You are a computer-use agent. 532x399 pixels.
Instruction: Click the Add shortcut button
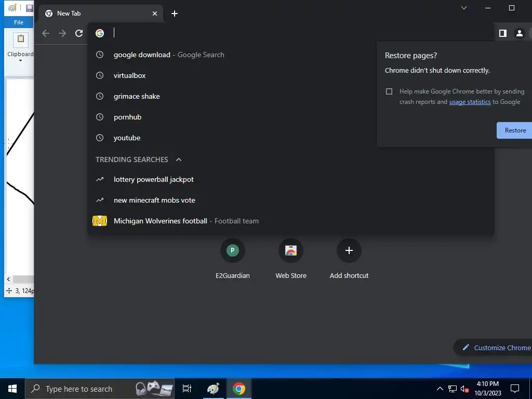(x=349, y=259)
